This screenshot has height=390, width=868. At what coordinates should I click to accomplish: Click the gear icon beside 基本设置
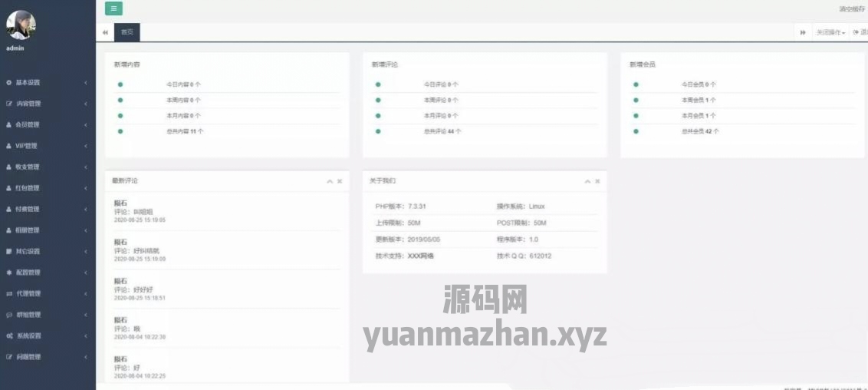pos(9,83)
